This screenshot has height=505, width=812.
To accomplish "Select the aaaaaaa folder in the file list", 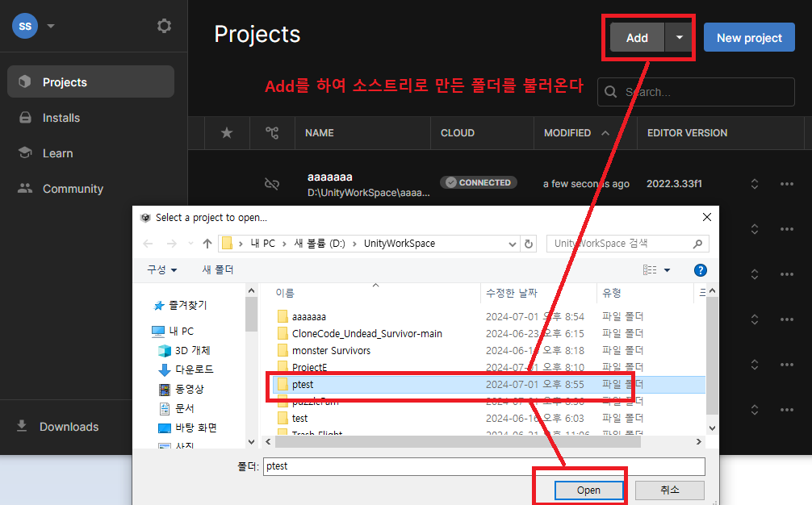I will click(308, 317).
